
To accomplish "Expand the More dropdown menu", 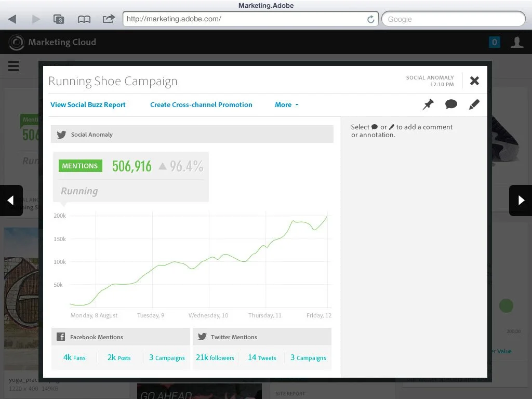I will tap(287, 105).
